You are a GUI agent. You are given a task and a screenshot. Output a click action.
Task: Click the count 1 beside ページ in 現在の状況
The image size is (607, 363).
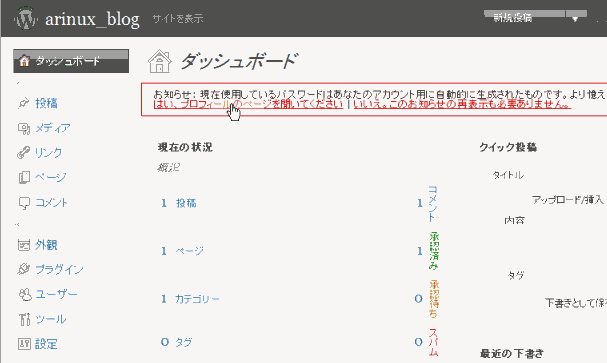point(164,251)
